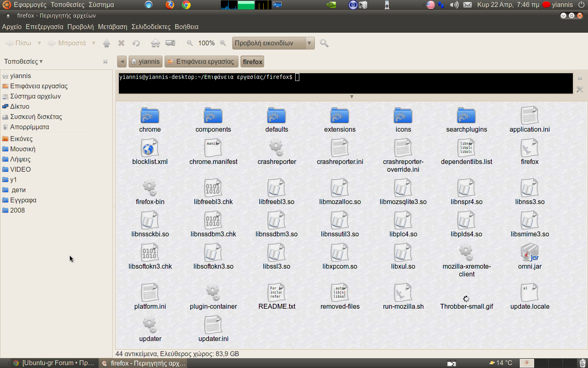Viewport: 588px width, 368px height.
Task: Zoom in on the file icons
Action: [x=223, y=43]
